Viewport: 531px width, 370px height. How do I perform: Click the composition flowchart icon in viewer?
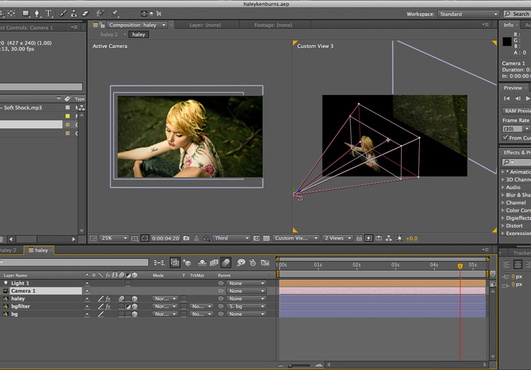(x=389, y=238)
